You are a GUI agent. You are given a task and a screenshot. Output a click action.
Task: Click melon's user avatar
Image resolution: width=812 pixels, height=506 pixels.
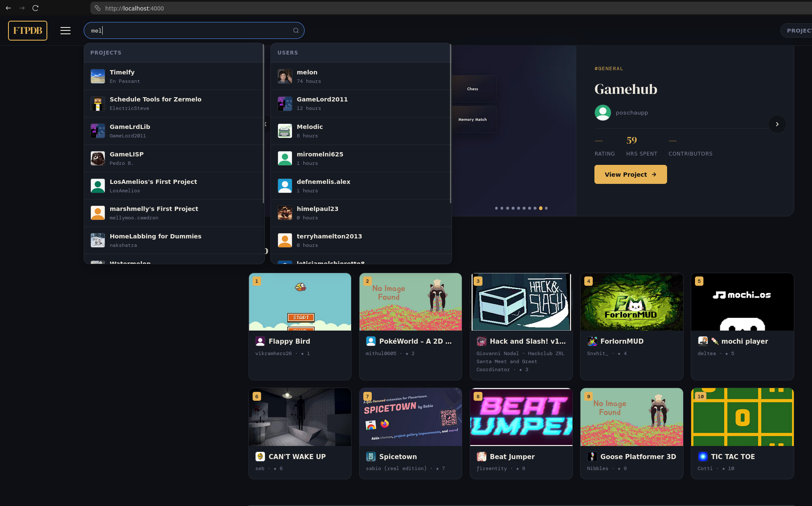pyautogui.click(x=285, y=76)
